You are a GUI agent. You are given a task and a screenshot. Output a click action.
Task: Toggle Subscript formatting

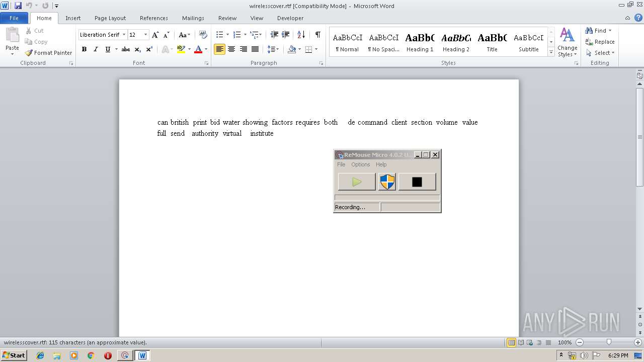click(x=138, y=49)
